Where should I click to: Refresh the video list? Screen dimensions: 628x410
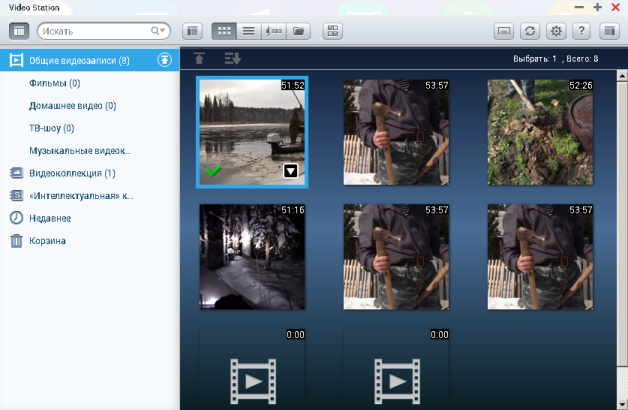530,31
